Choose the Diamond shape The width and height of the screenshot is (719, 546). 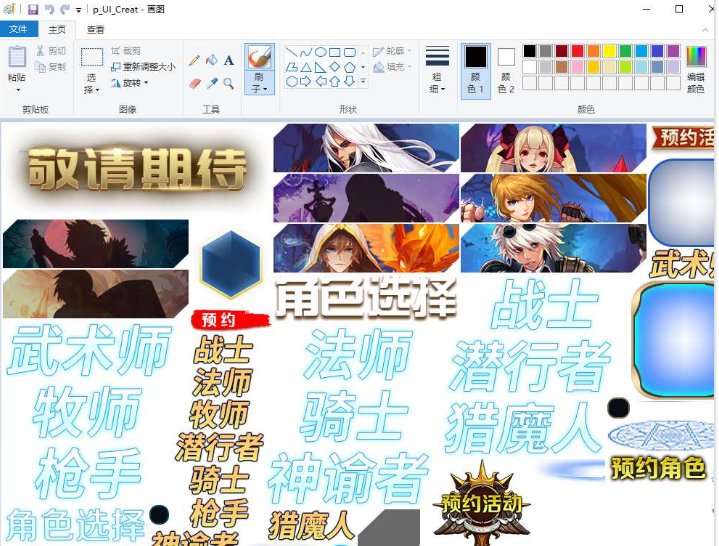pos(335,67)
